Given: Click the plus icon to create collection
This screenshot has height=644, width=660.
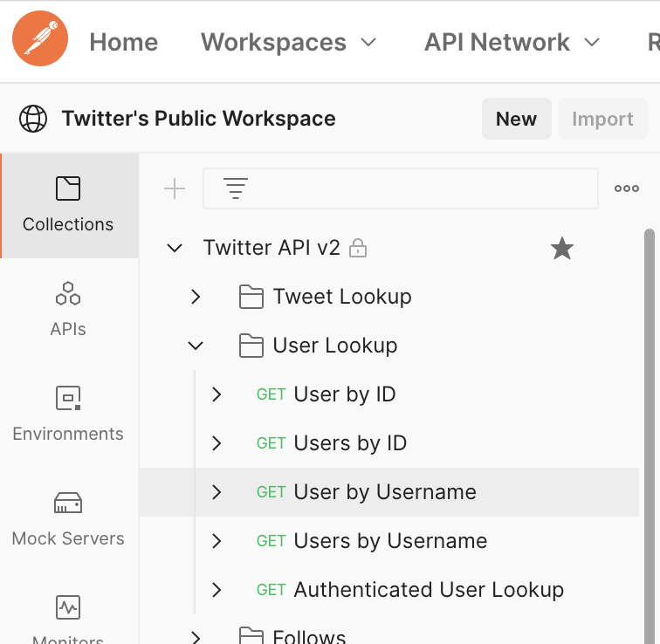Looking at the screenshot, I should pos(175,188).
